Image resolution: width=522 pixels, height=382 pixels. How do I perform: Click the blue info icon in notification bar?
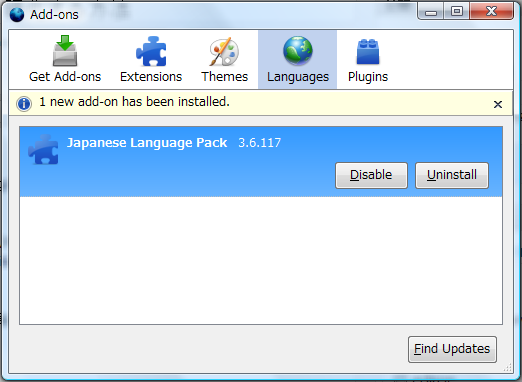point(24,104)
